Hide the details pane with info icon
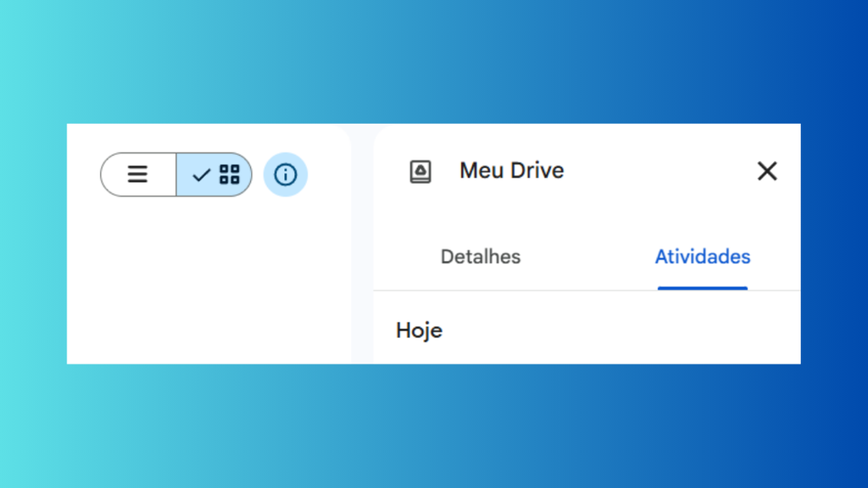This screenshot has height=488, width=868. [286, 175]
